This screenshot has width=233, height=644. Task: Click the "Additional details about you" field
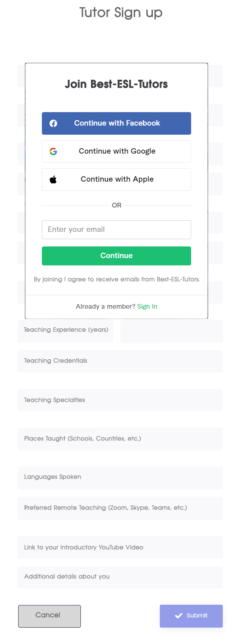point(120,577)
